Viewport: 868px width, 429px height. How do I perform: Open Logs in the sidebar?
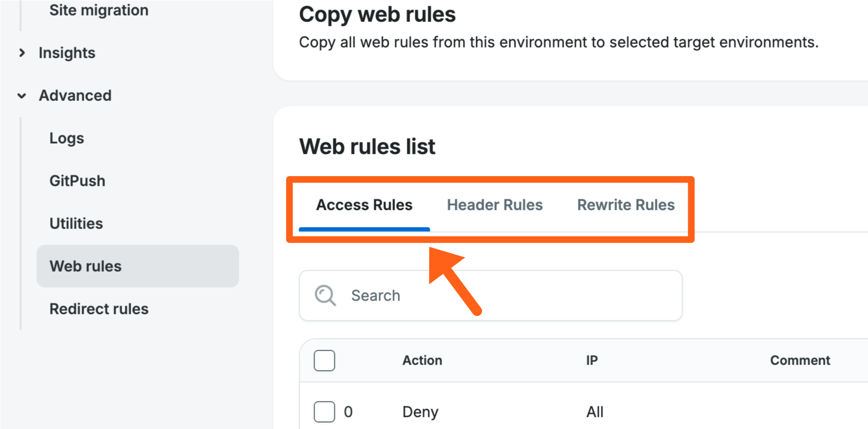pos(67,138)
